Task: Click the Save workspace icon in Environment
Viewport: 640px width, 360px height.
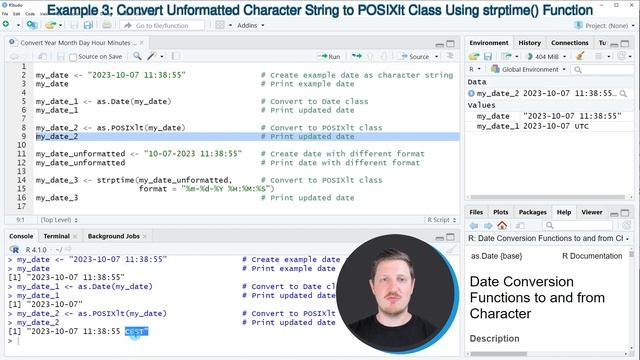Action: 488,56
